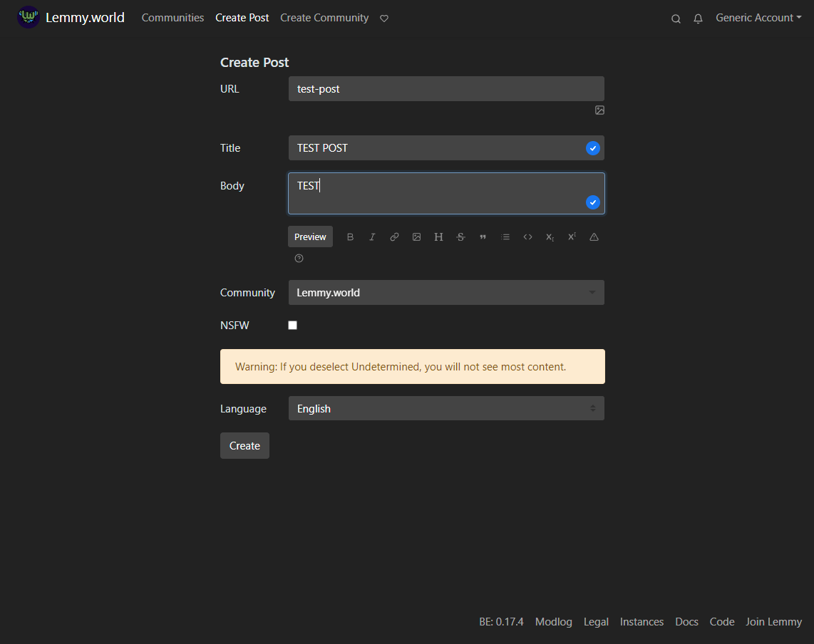This screenshot has height=644, width=814.
Task: Apply italic formatting
Action: pos(372,237)
